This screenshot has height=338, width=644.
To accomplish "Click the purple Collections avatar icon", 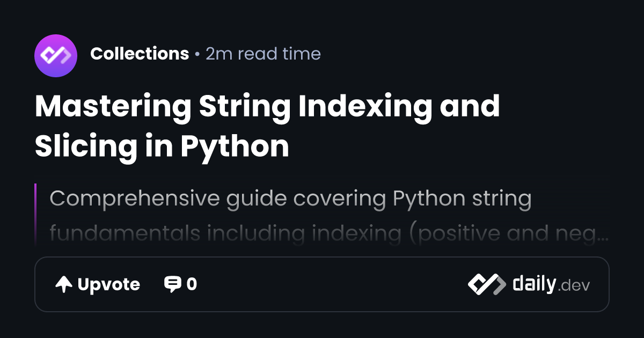I will point(56,56).
